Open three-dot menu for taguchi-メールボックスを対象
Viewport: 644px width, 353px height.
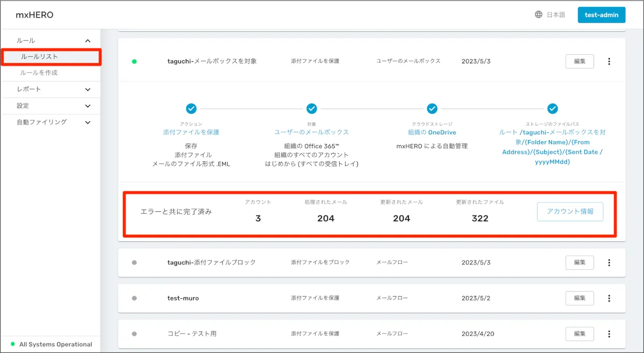(609, 61)
